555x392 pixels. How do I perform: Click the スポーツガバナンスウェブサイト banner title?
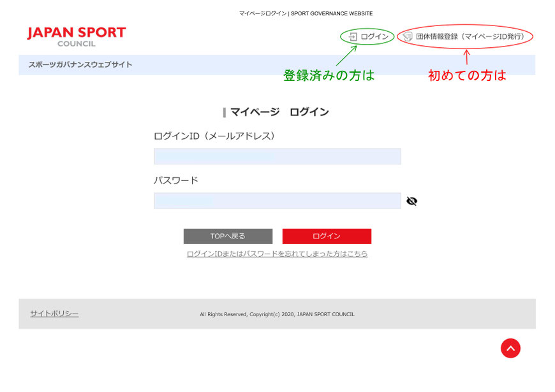(x=80, y=65)
